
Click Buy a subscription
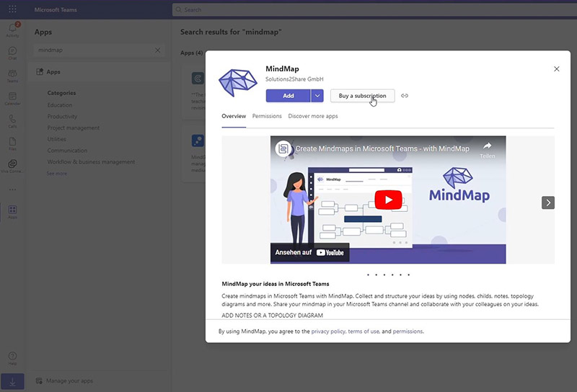coord(363,96)
